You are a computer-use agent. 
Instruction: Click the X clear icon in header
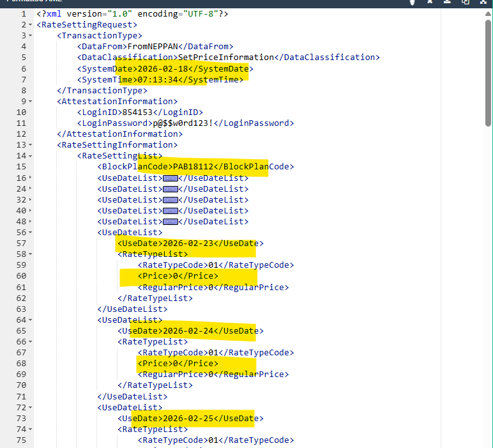point(430,1)
